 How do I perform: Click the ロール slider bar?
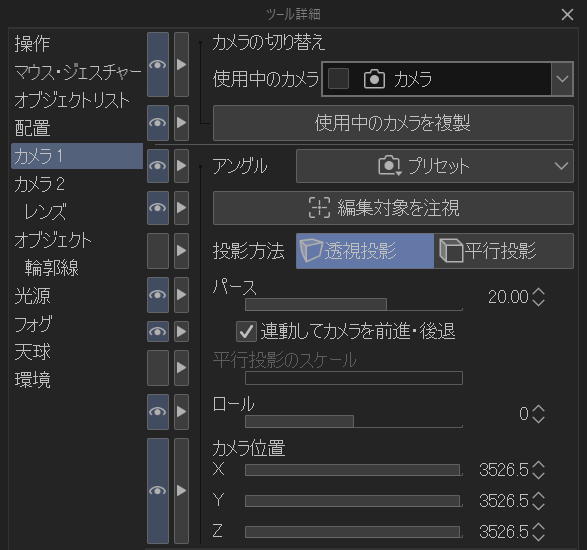click(354, 421)
